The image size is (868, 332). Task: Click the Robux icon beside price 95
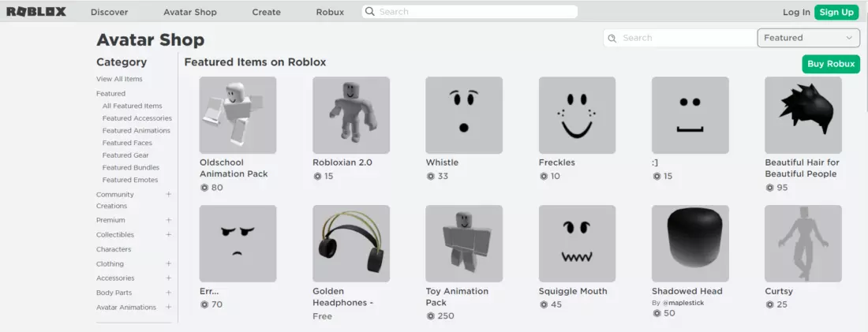click(769, 188)
